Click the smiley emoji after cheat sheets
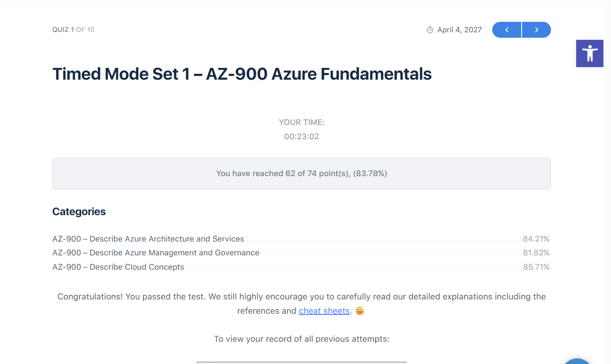Viewport: 611px width, 364px height. pyautogui.click(x=360, y=310)
